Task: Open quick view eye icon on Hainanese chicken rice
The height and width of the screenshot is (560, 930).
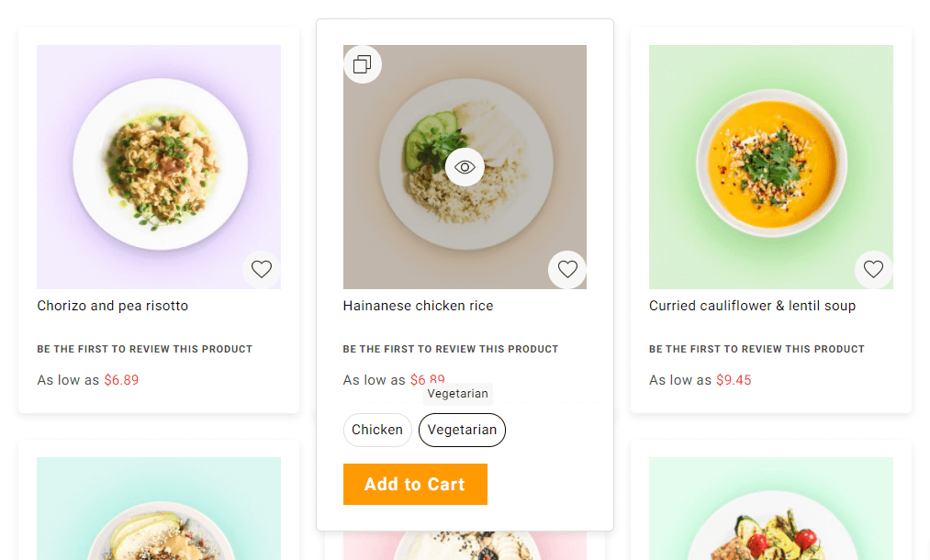Action: point(465,167)
